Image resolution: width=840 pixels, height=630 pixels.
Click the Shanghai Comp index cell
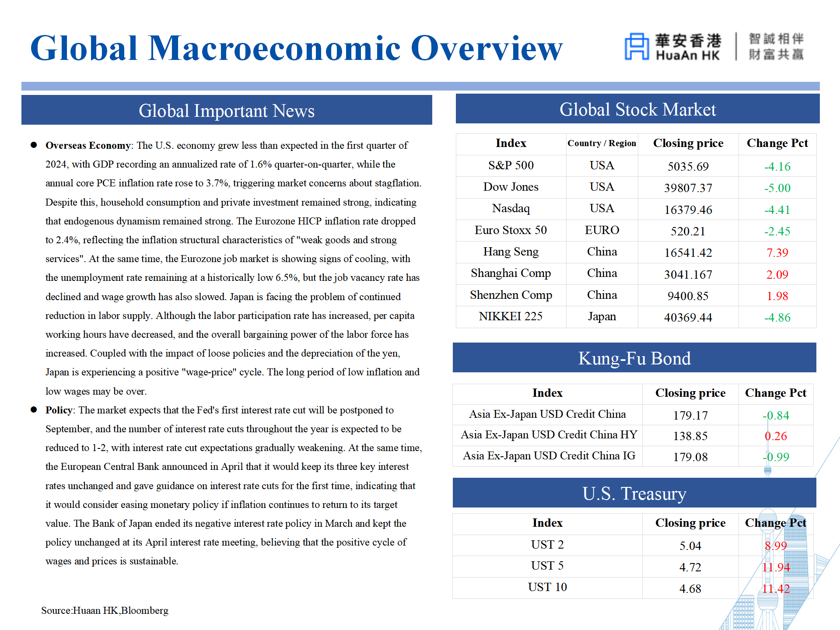[x=511, y=273]
